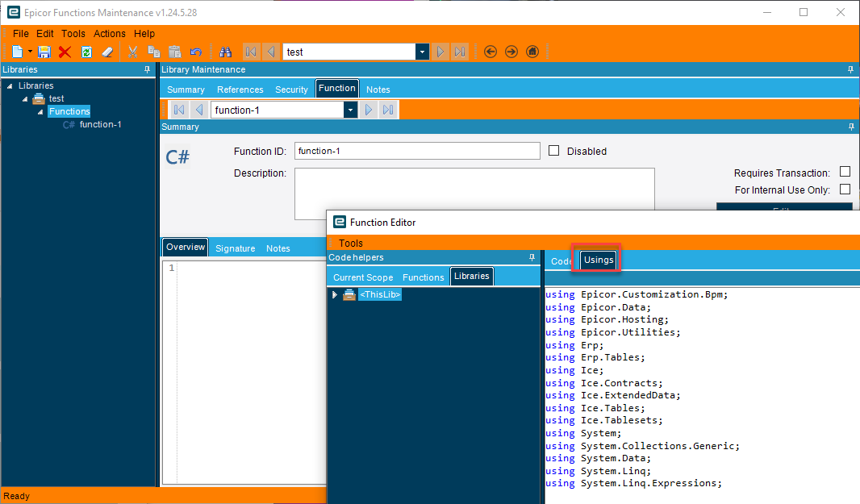Click the Function ID input field
This screenshot has width=860, height=504.
tap(417, 151)
